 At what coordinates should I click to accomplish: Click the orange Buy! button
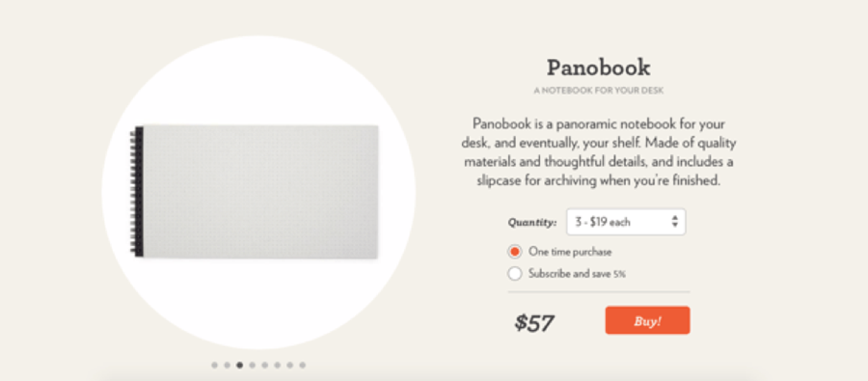coord(647,320)
